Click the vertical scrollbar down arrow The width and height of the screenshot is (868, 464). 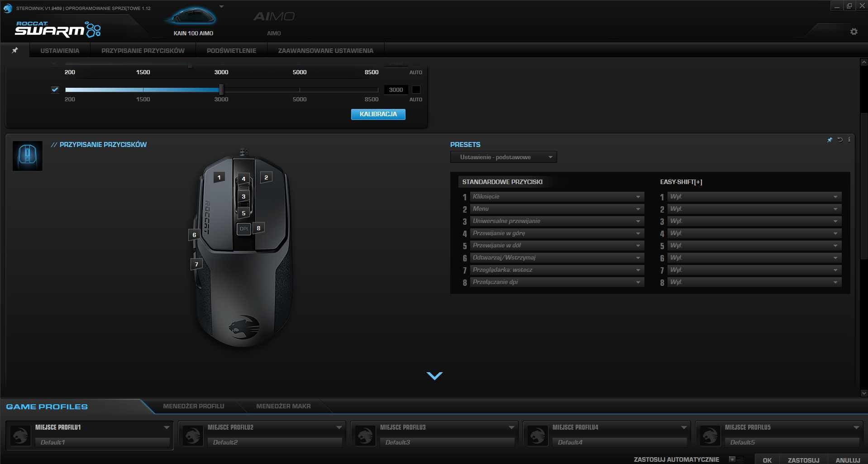864,393
